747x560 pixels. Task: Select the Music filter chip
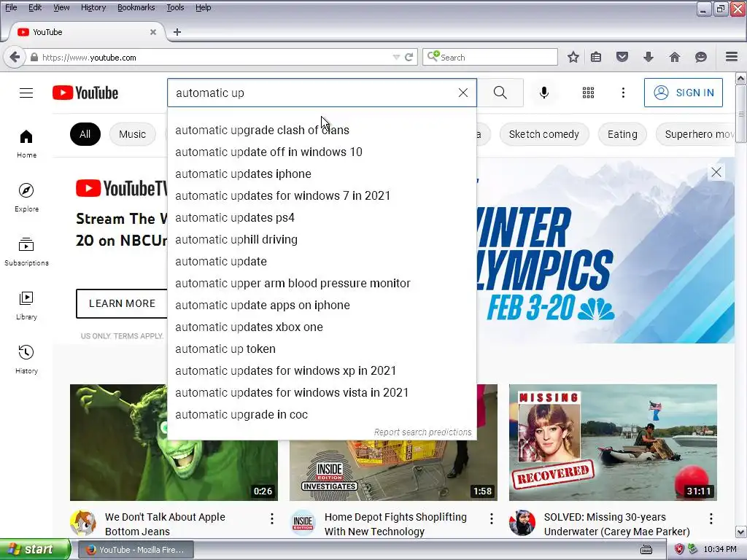[133, 134]
